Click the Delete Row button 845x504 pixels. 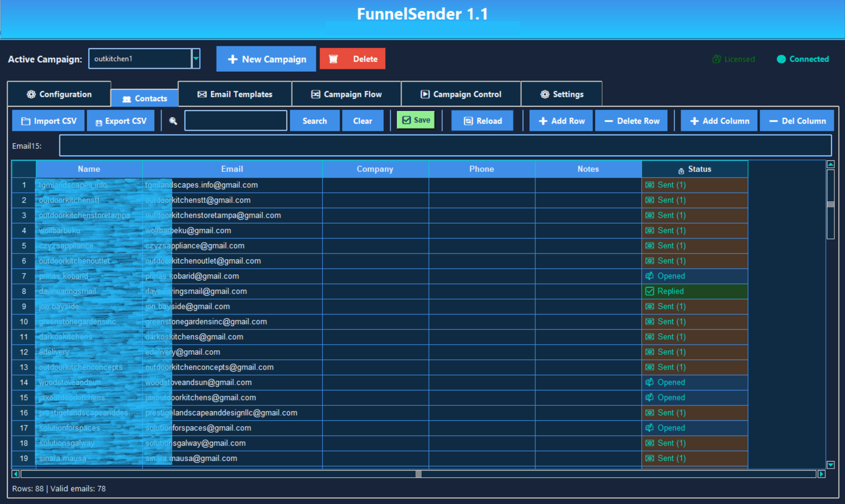click(x=632, y=120)
